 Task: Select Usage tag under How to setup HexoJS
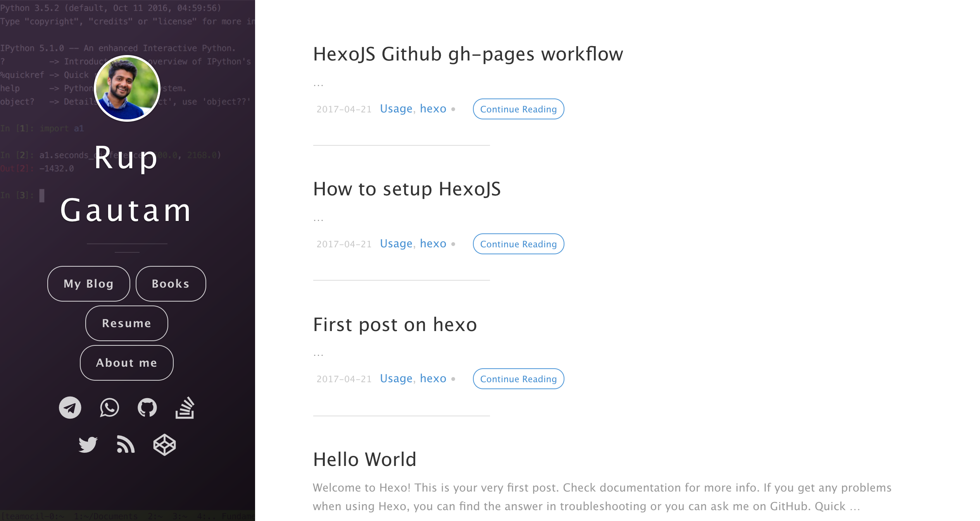(x=396, y=244)
